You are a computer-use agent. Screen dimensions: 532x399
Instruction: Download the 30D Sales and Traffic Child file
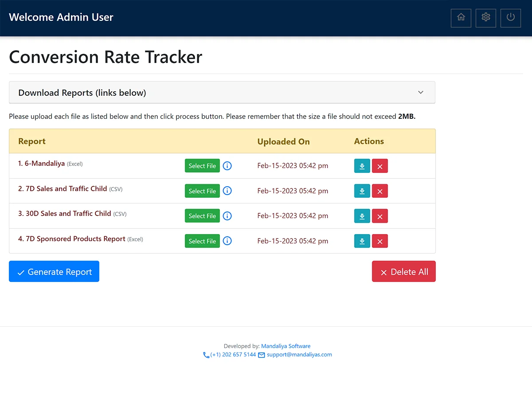point(362,216)
